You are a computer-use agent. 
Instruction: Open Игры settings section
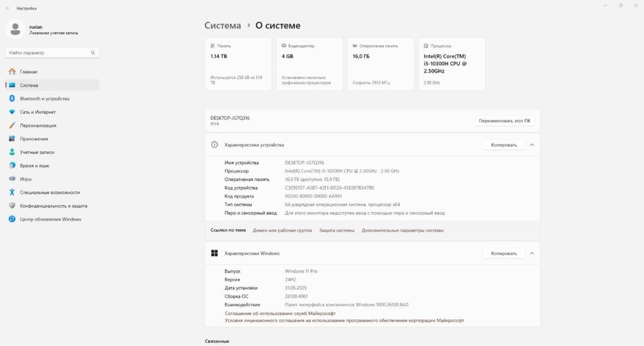coord(52,179)
